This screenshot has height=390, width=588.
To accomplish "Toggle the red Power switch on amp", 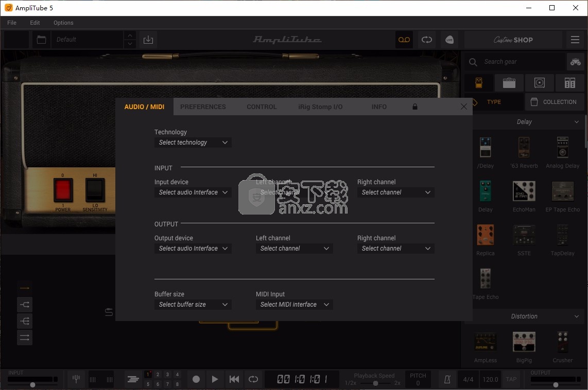I will coord(63,189).
